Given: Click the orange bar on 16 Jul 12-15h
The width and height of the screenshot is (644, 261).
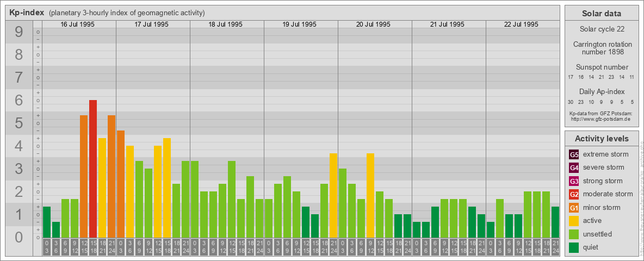Looking at the screenshot, I should click(x=84, y=176).
